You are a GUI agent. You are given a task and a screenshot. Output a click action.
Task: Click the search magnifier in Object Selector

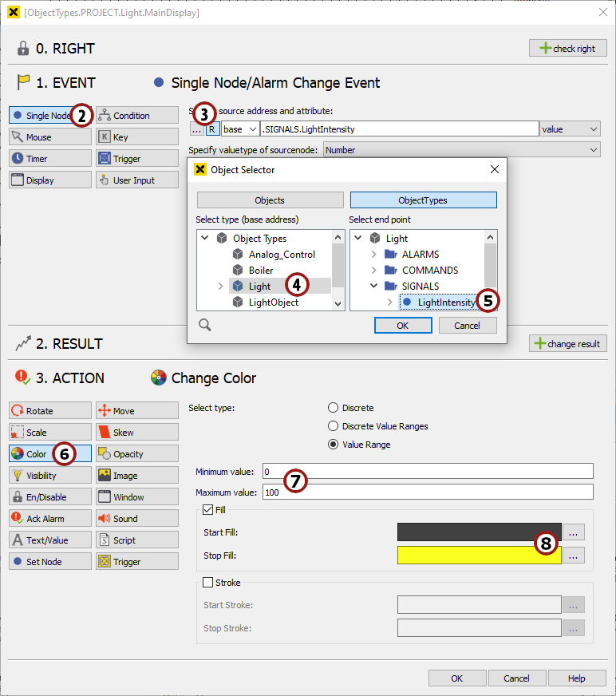(205, 324)
